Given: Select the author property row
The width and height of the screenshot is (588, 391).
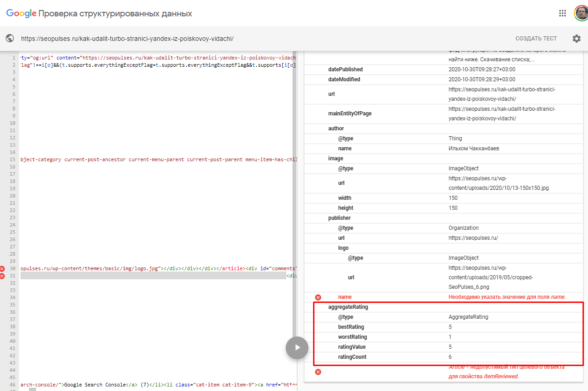Looking at the screenshot, I should tap(336, 129).
